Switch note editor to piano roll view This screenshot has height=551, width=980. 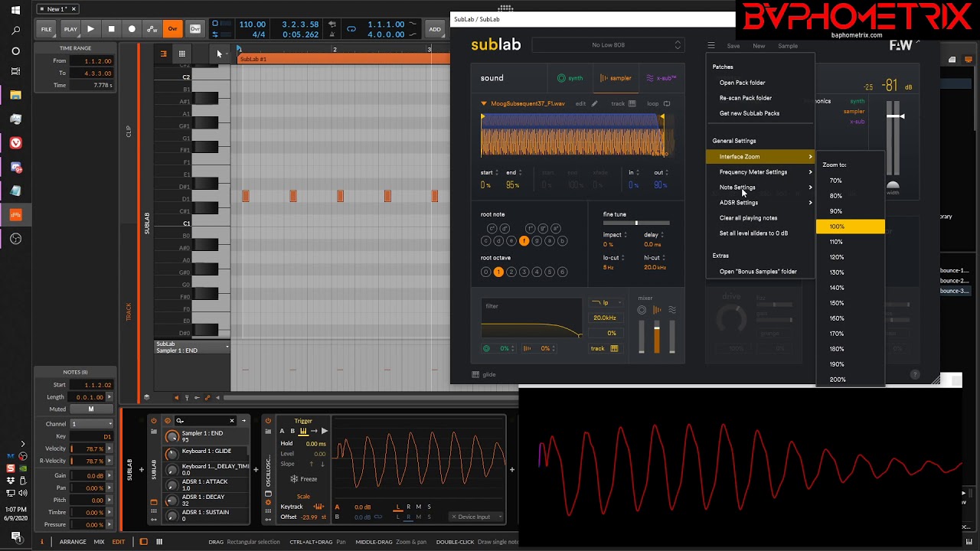click(x=163, y=54)
